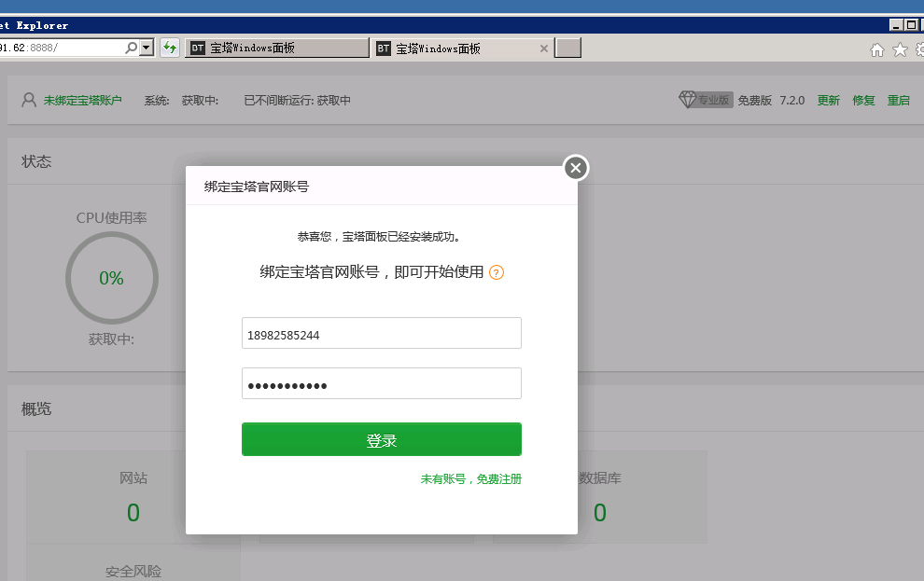Click the 数据库 count 0

(600, 513)
